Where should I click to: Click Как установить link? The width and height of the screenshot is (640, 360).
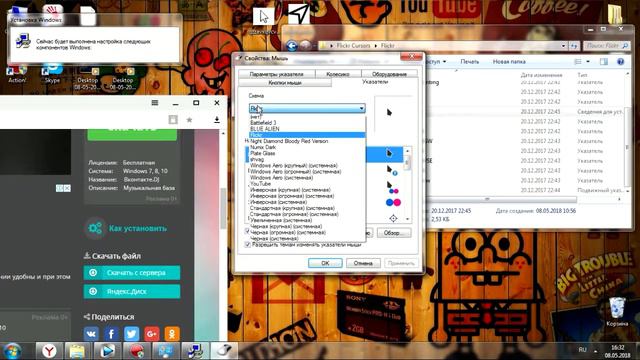tap(138, 228)
